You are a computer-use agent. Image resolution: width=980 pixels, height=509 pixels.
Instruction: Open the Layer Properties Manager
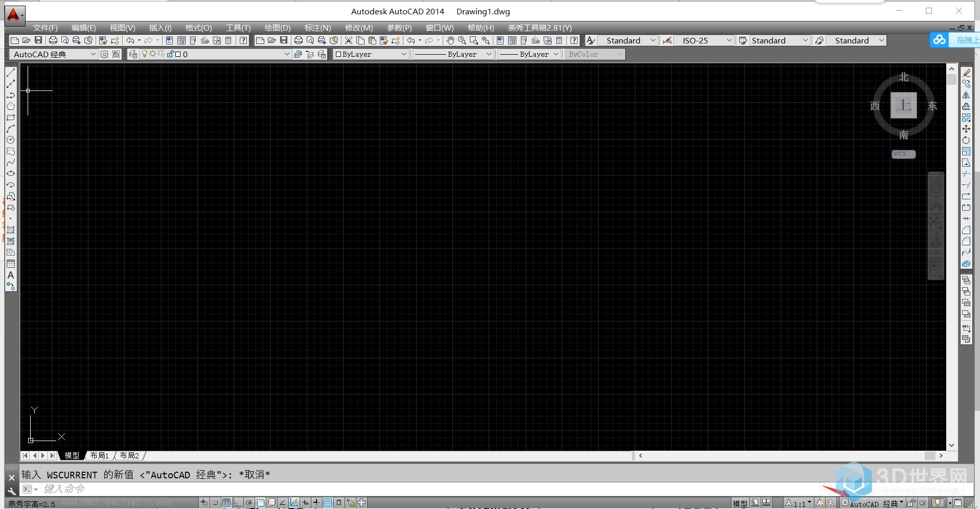coord(133,54)
